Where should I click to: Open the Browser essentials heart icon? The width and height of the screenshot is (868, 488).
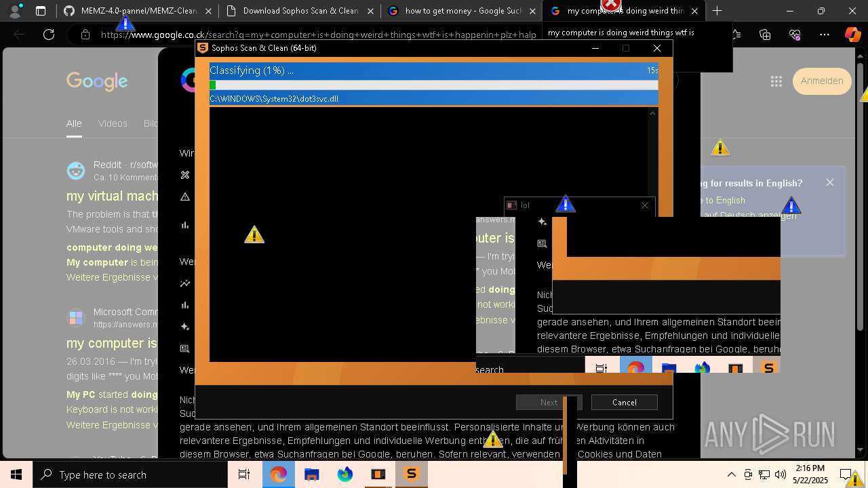(795, 35)
